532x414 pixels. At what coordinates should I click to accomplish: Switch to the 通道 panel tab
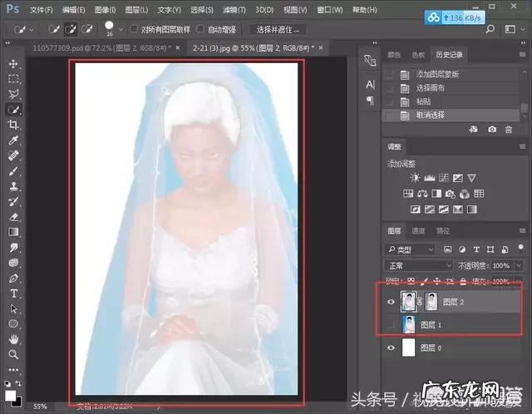point(418,231)
